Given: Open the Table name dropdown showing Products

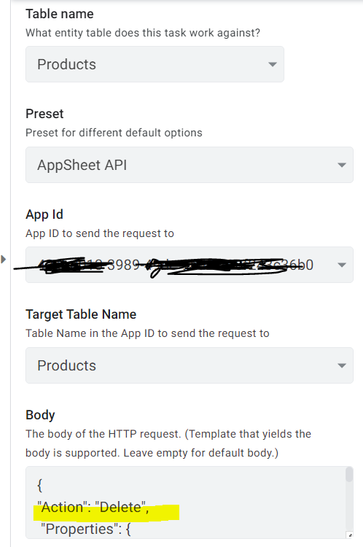Looking at the screenshot, I should [x=154, y=64].
